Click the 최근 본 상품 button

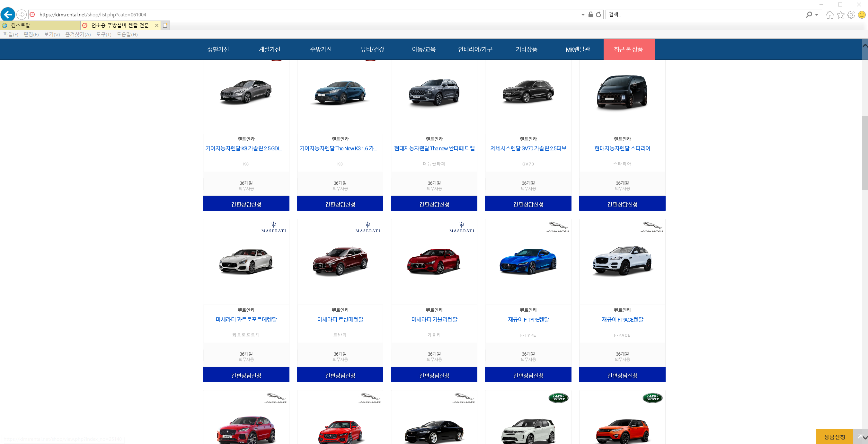point(629,49)
